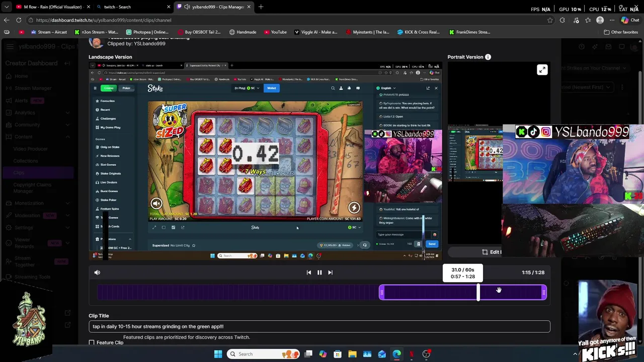Launch Copilot from the taskbar
This screenshot has width=644, height=362.
323,354
